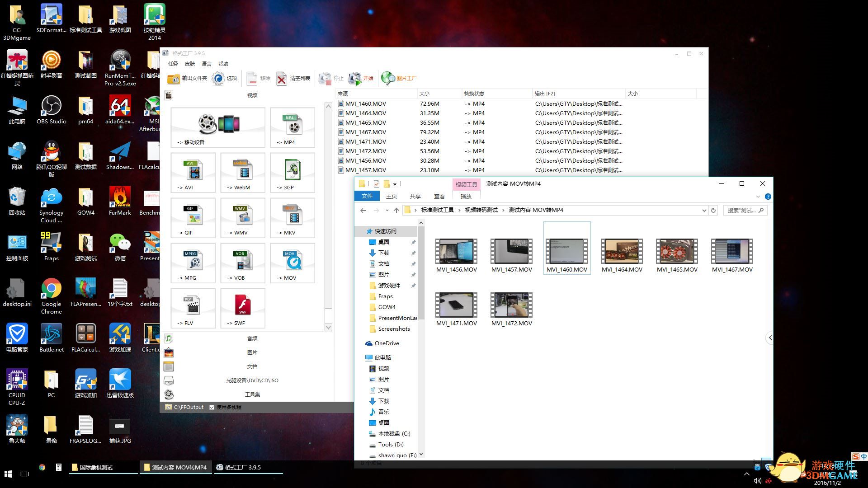Switch to the 查看 view ribbon tab

click(439, 196)
